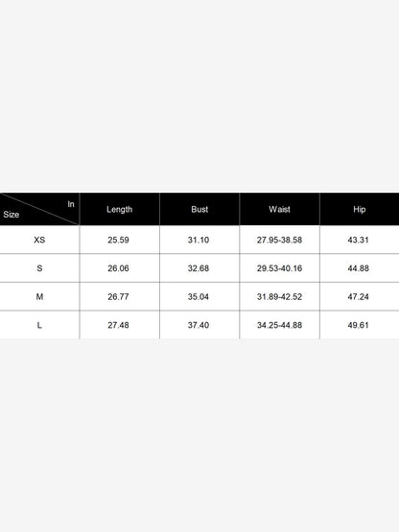The image size is (399, 532).
Task: Click the M bust value 35.04
Action: (x=199, y=297)
